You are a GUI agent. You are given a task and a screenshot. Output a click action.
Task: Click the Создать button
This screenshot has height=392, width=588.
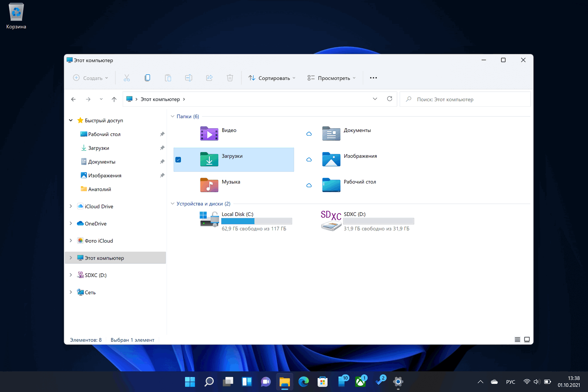tap(91, 78)
